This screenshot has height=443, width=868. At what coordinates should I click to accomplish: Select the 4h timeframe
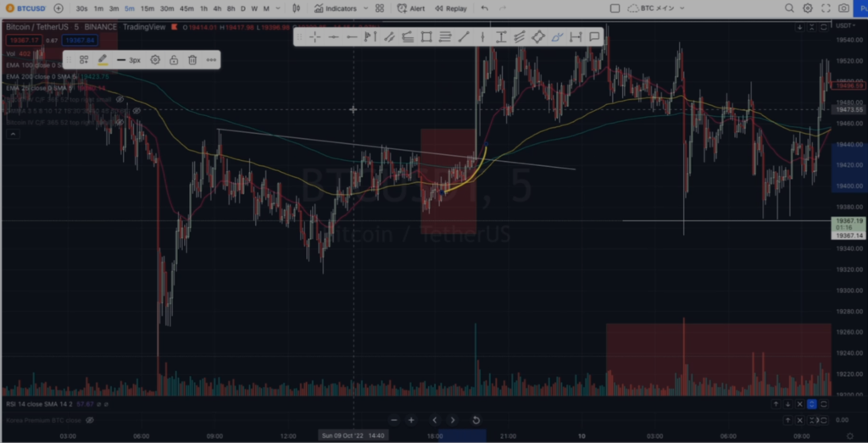pyautogui.click(x=217, y=8)
